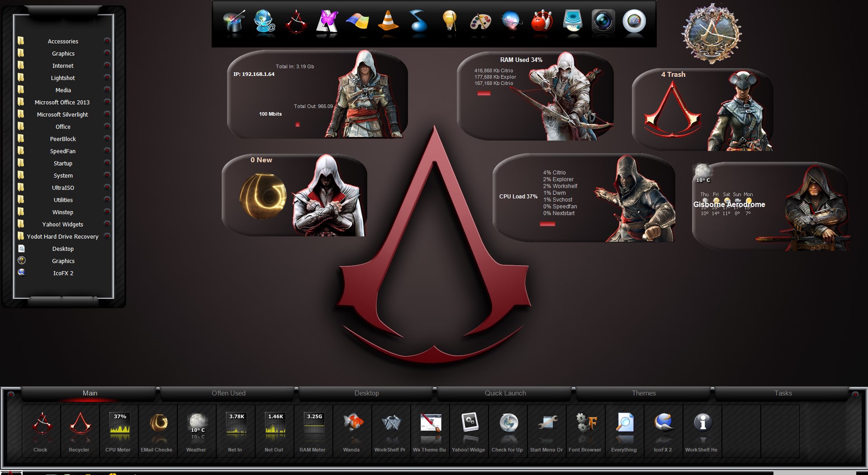
Task: Open the painter's palette icon in dock
Action: pos(480,21)
